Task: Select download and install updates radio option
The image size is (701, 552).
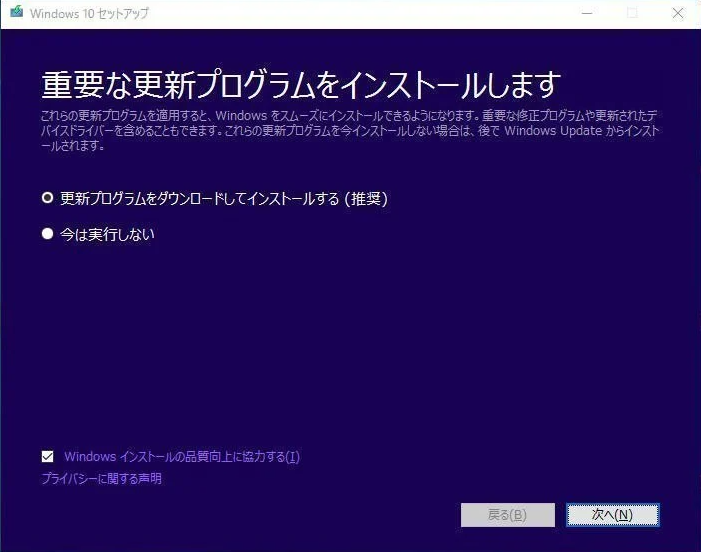Action: (x=47, y=198)
